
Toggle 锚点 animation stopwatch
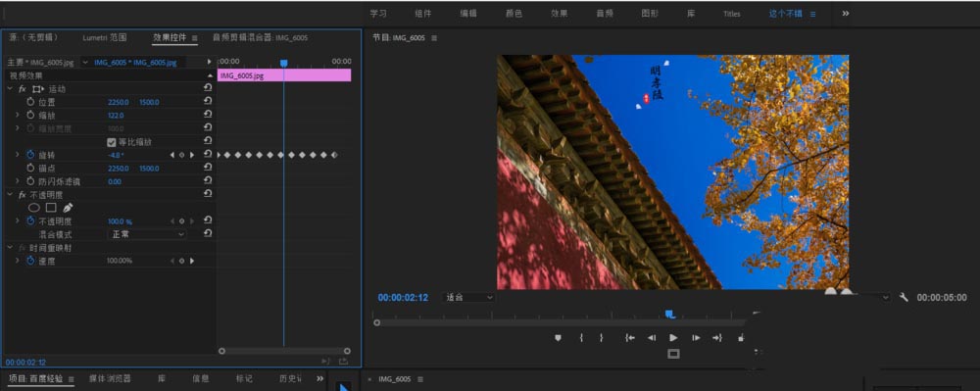coord(30,168)
